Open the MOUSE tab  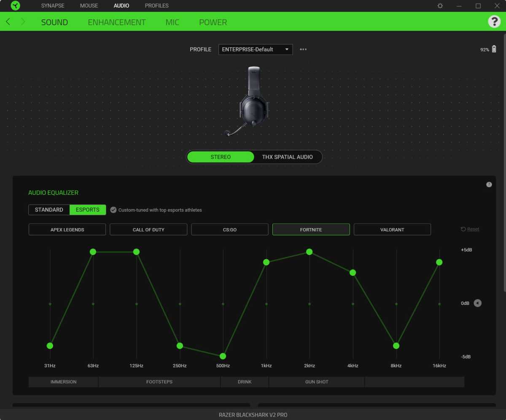89,5
